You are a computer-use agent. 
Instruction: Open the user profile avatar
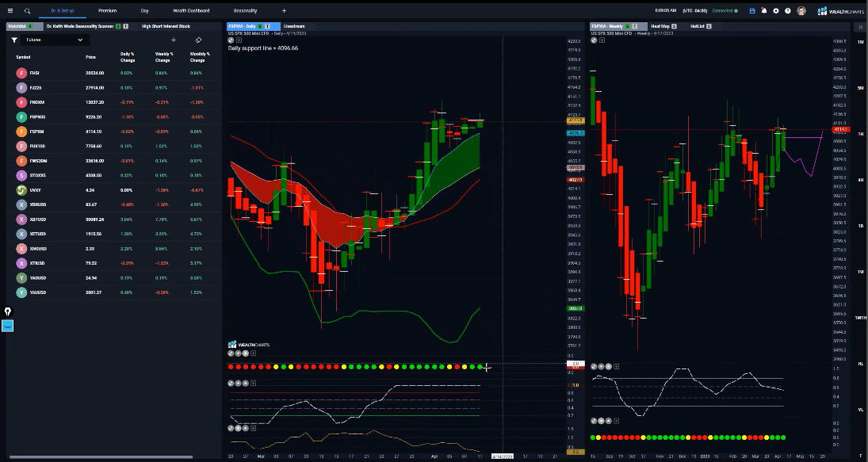coord(801,10)
